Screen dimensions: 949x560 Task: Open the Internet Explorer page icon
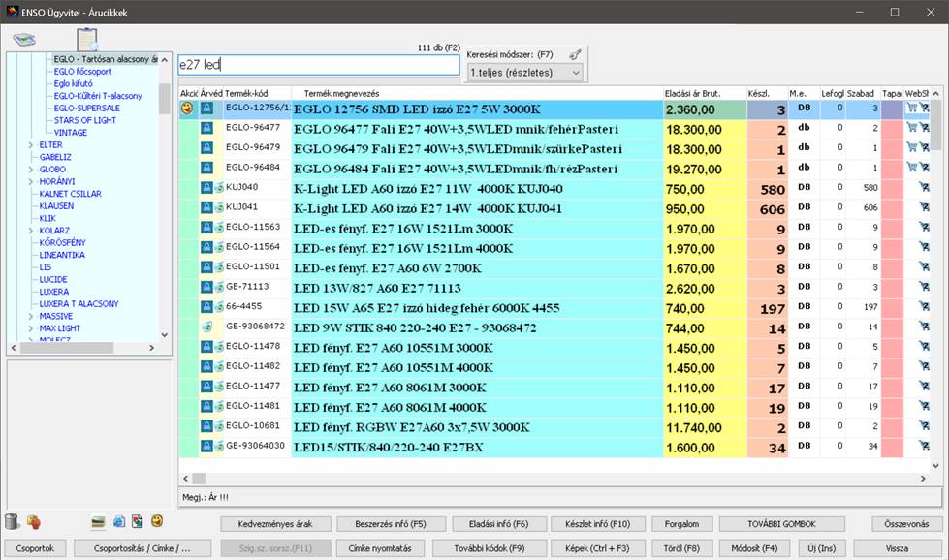[119, 521]
